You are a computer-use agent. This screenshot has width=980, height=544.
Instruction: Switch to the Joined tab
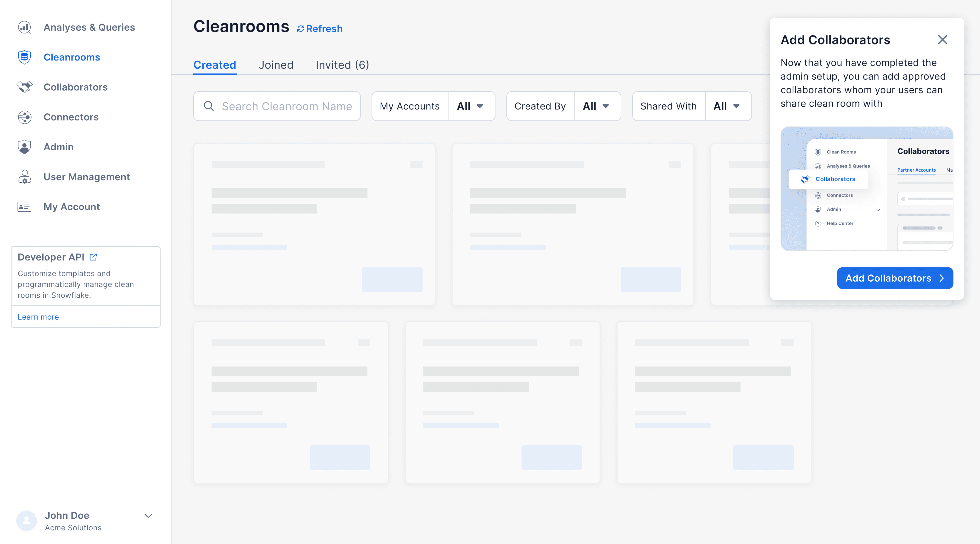click(276, 65)
